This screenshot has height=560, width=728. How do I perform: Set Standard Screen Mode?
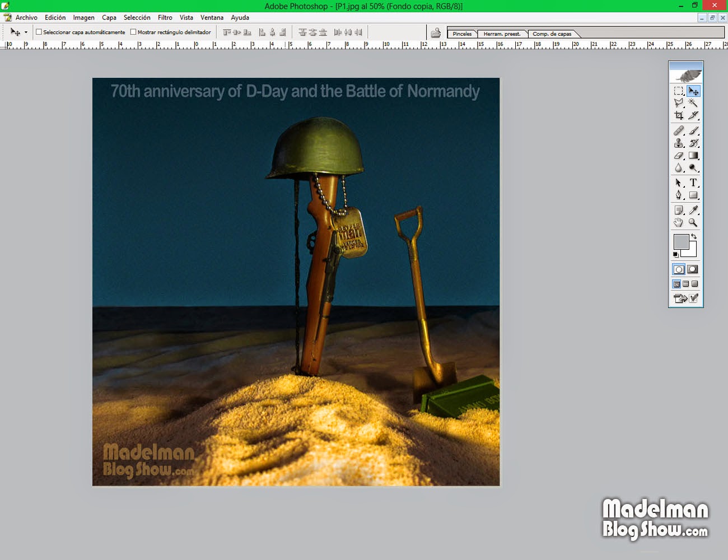pyautogui.click(x=676, y=284)
